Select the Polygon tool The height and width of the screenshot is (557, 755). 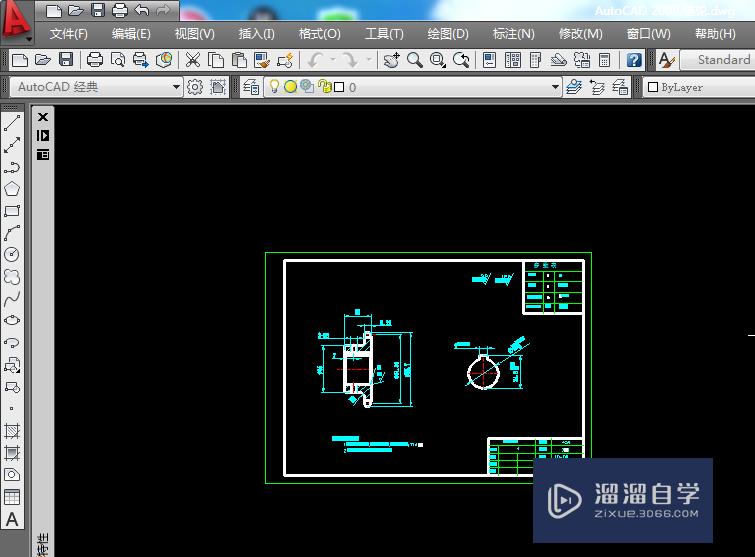12,189
